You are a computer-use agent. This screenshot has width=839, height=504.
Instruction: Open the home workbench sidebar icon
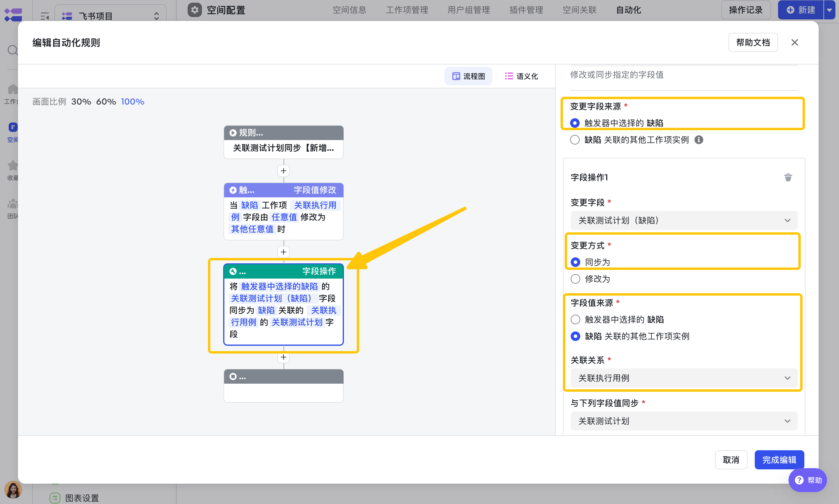pos(13,89)
